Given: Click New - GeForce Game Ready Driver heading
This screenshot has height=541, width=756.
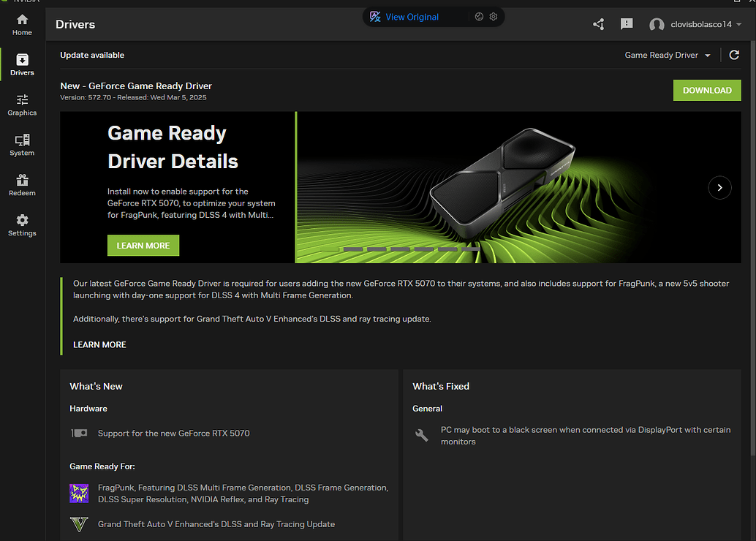Looking at the screenshot, I should coord(136,86).
